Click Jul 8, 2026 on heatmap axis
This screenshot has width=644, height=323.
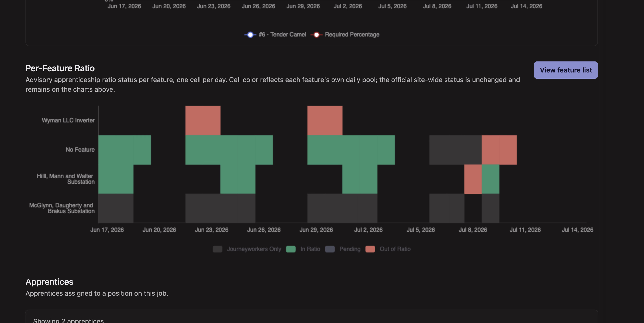click(473, 230)
